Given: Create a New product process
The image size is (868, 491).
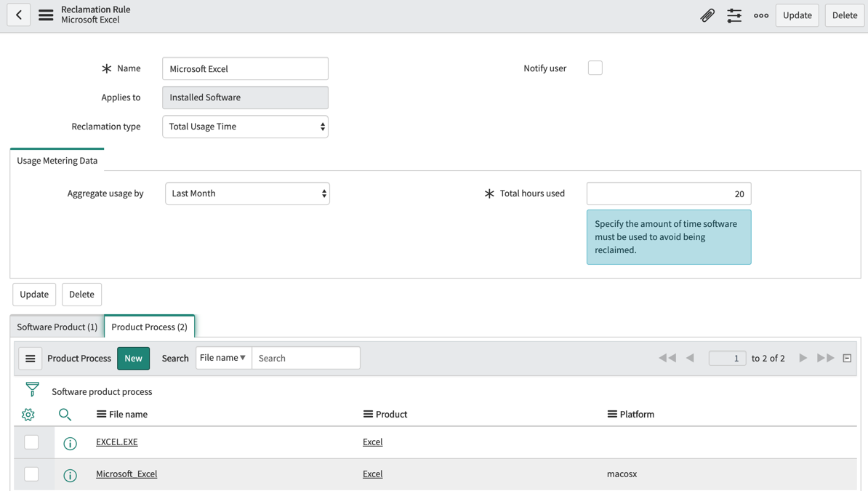Looking at the screenshot, I should 134,359.
